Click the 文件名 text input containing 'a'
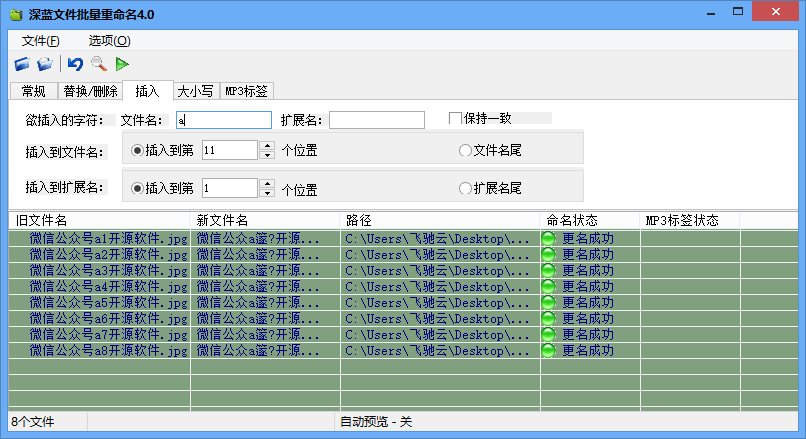This screenshot has height=439, width=806. 224,120
